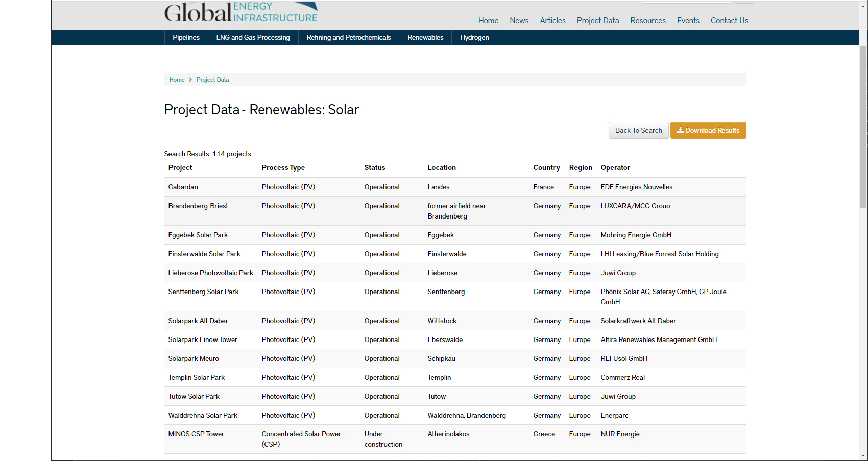Click the former airfield near Brandenberg cell

pos(457,211)
